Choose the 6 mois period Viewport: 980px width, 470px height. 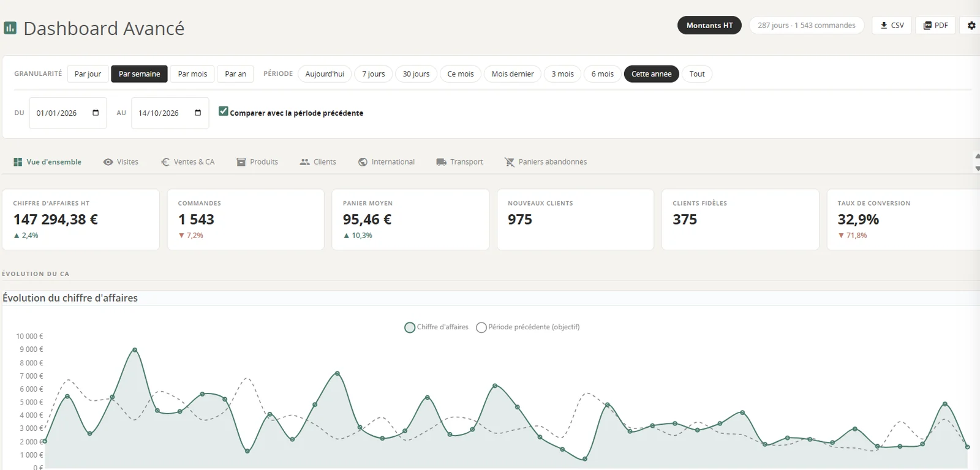coord(603,74)
